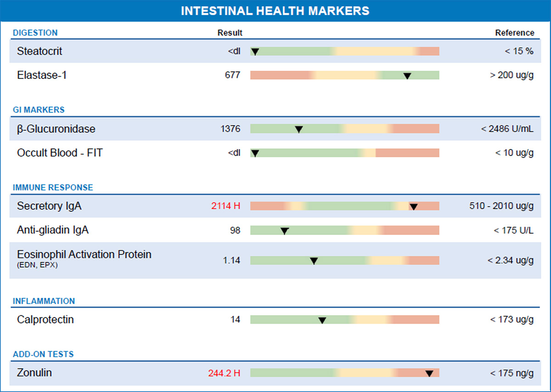Click the red 244.2 H Zonulin result
The image size is (551, 392).
pos(224,373)
